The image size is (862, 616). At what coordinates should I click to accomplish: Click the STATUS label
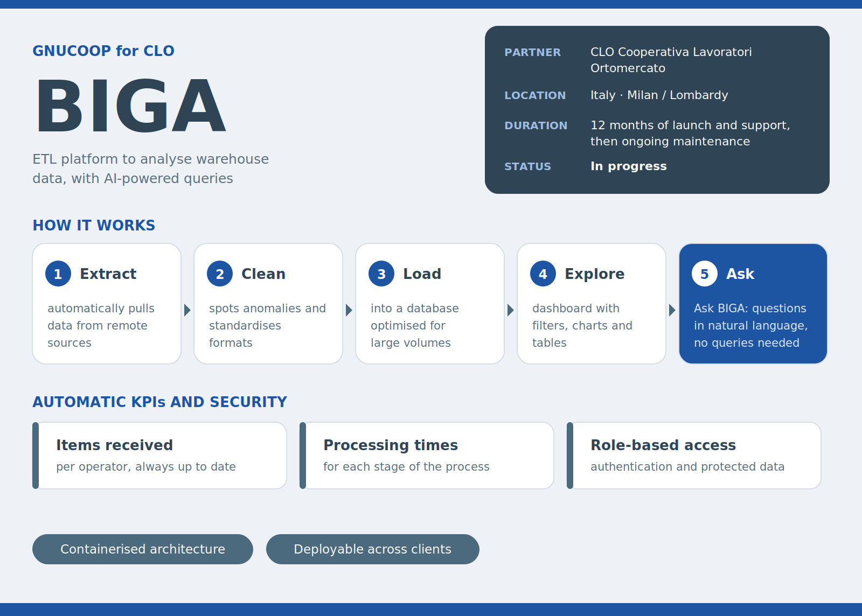coord(528,166)
